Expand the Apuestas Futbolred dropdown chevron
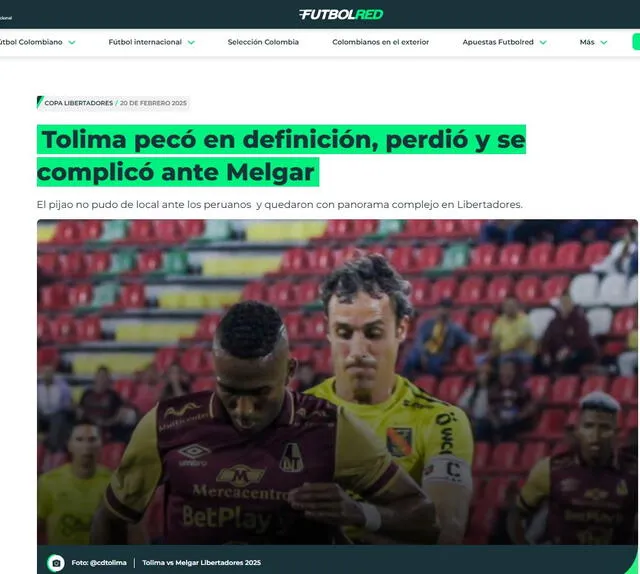The image size is (640, 574). [x=543, y=42]
